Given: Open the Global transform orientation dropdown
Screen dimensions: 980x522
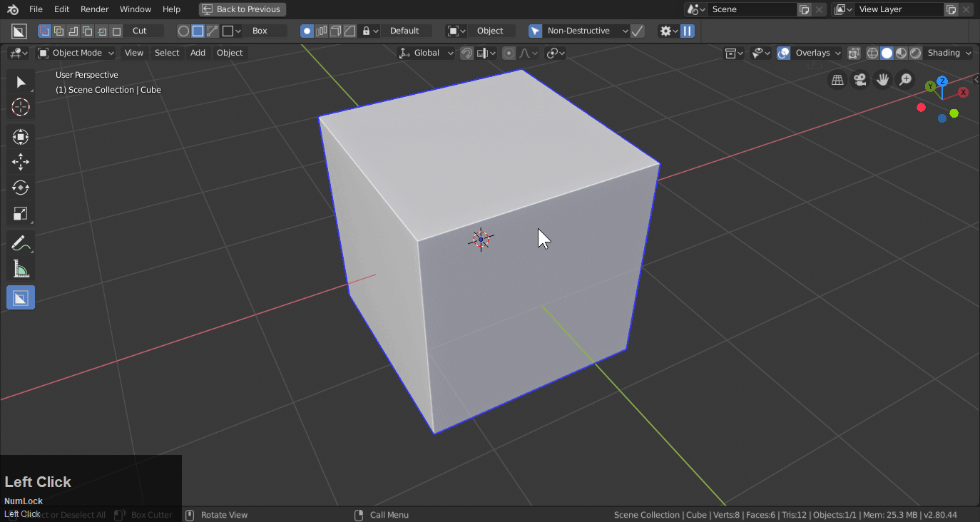Looking at the screenshot, I should coord(425,53).
